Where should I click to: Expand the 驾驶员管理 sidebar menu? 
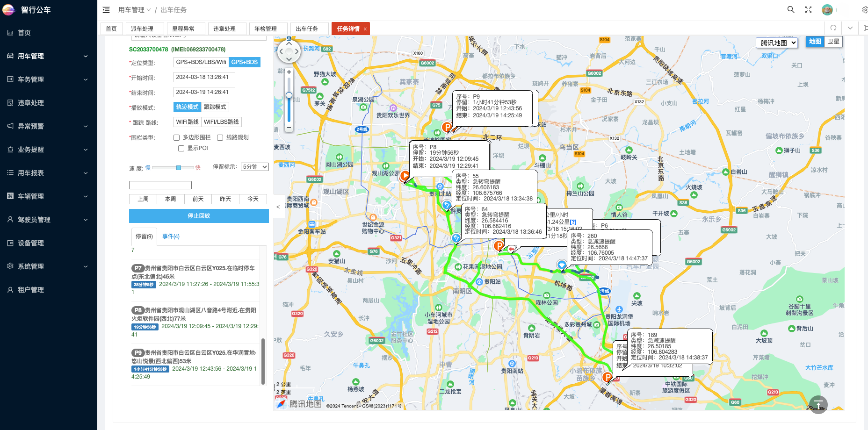coord(49,220)
